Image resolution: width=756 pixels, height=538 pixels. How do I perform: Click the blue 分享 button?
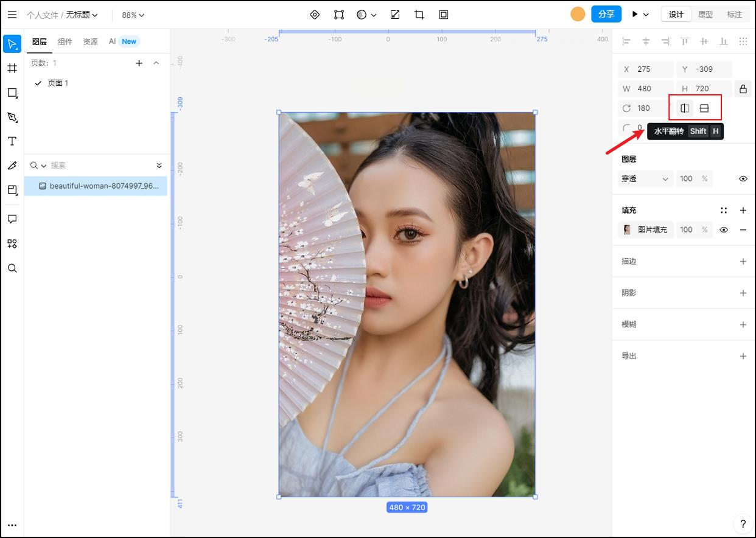tap(606, 14)
